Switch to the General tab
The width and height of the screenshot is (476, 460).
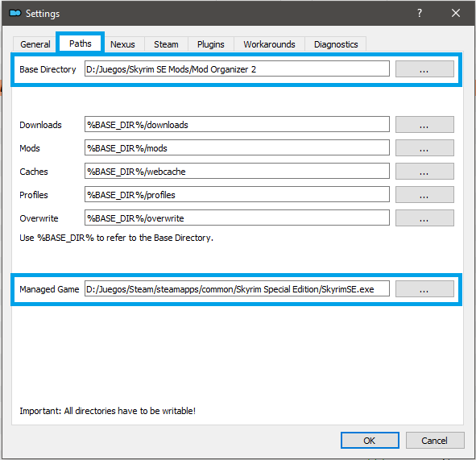[35, 44]
